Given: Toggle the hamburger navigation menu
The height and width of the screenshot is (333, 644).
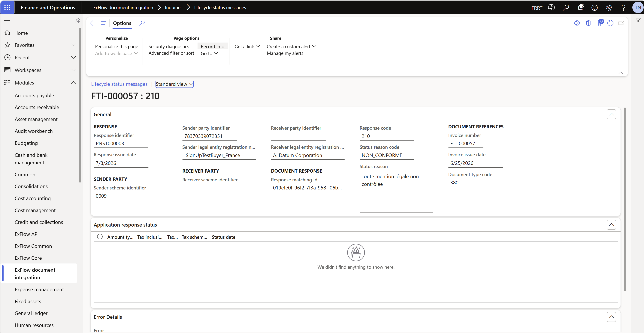Looking at the screenshot, I should coord(7,20).
